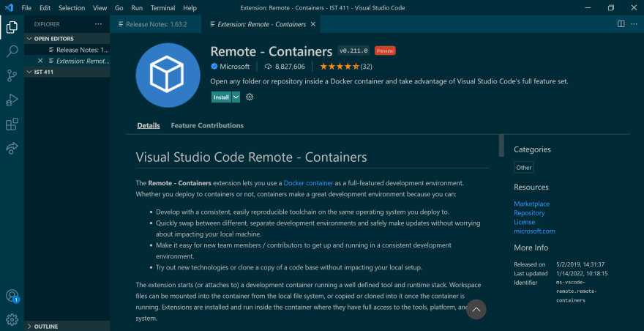Image resolution: width=644 pixels, height=331 pixels.
Task: Click the install count download icon
Action: [x=268, y=66]
